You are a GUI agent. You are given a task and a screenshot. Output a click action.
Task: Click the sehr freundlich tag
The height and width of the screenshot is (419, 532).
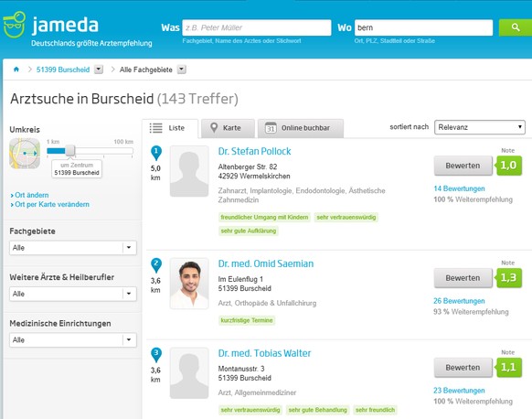click(376, 410)
